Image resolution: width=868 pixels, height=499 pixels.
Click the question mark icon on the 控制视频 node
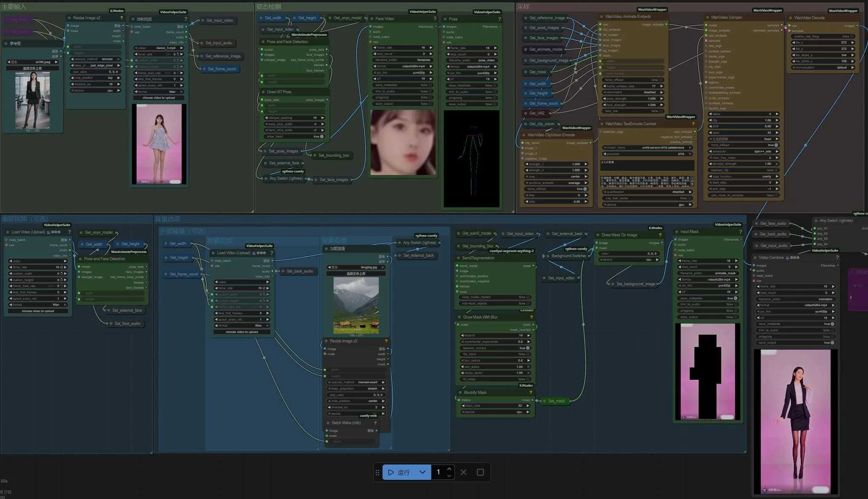tap(185, 19)
